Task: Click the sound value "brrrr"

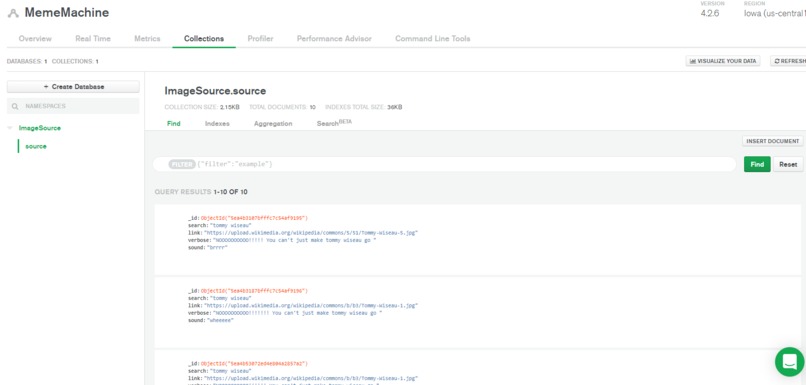Action: tap(217, 247)
